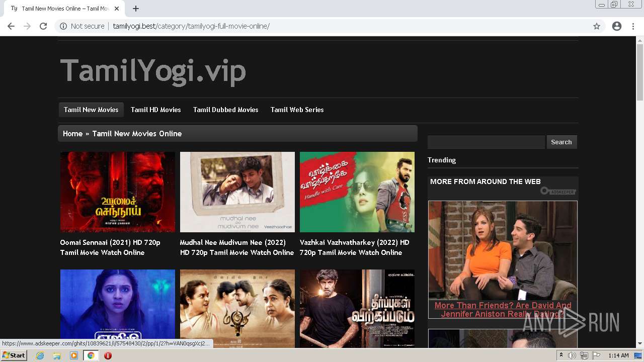Viewport: 644px width, 362px height.
Task: Open the Chrome three-dot menu
Action: click(633, 26)
